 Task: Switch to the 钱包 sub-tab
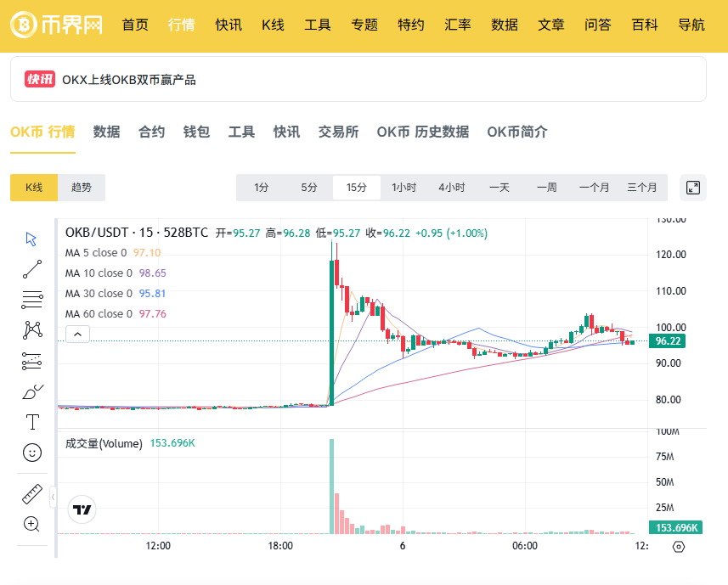pos(197,132)
